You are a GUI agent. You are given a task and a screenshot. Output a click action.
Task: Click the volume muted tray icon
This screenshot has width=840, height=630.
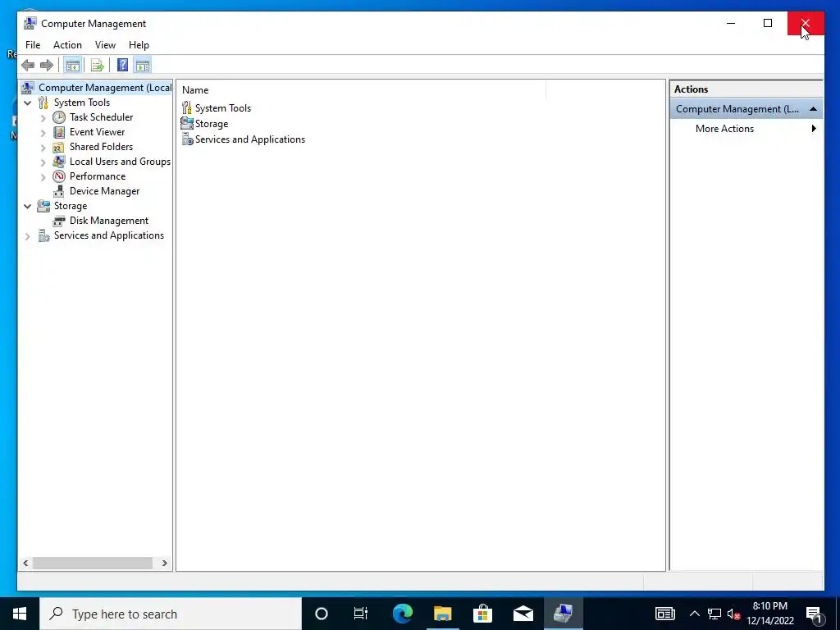point(734,614)
